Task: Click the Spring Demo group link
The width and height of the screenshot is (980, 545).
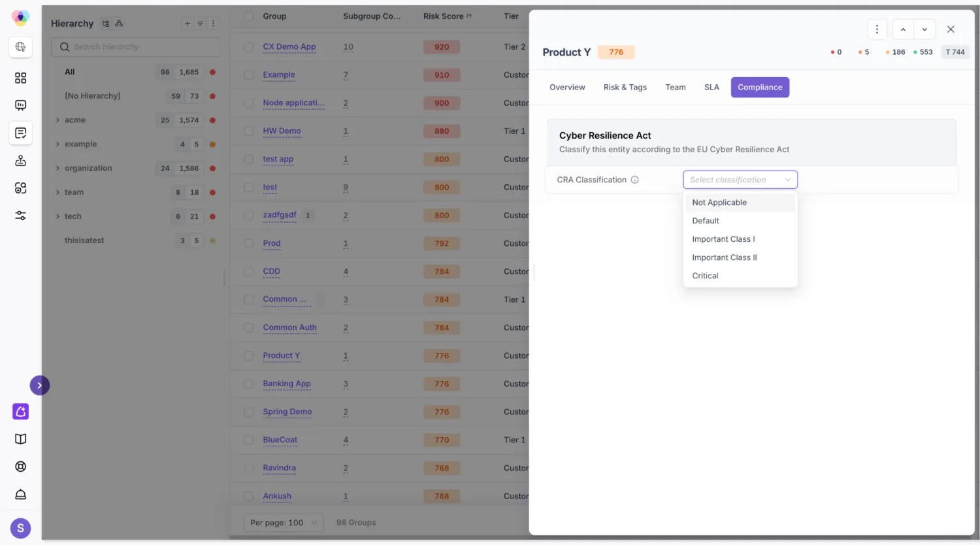Action: [287, 412]
